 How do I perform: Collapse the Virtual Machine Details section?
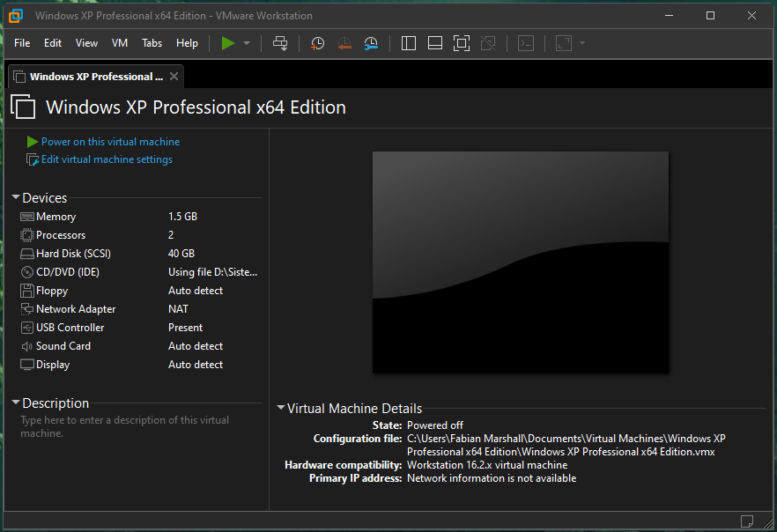click(281, 408)
